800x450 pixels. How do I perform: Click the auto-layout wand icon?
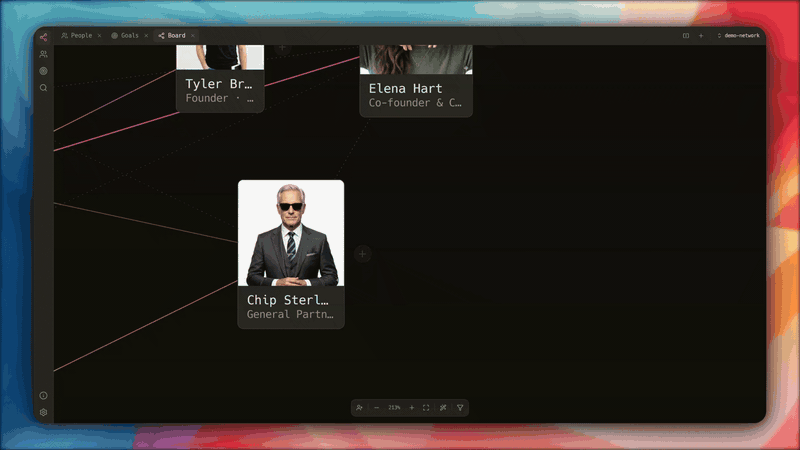(443, 408)
